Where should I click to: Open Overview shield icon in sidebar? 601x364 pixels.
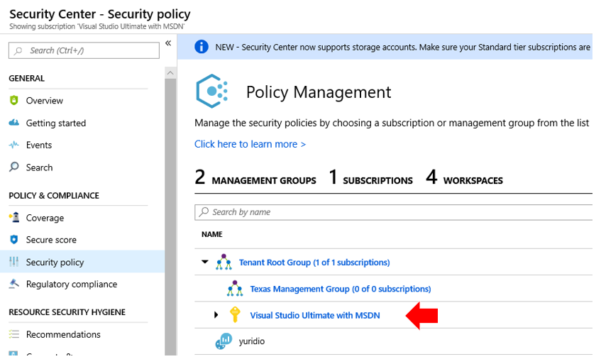point(13,101)
